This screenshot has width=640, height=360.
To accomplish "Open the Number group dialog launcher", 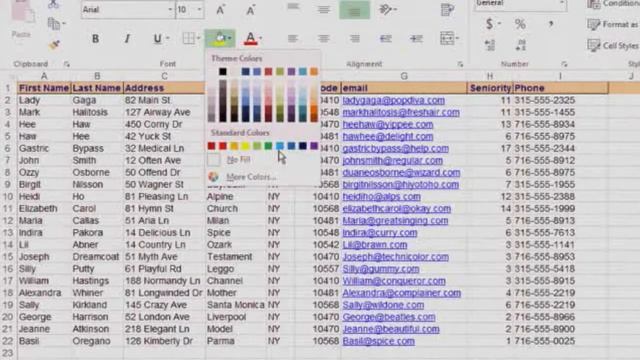I will tap(564, 64).
